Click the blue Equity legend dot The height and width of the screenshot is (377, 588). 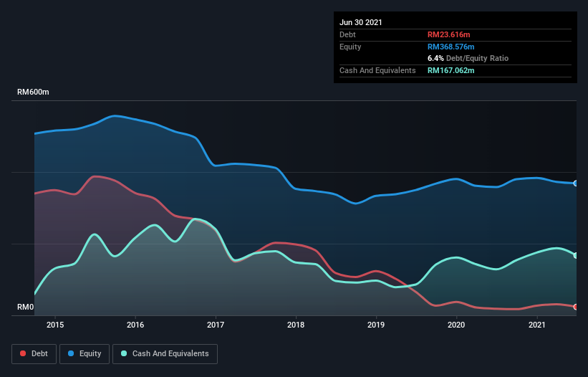[x=71, y=353]
